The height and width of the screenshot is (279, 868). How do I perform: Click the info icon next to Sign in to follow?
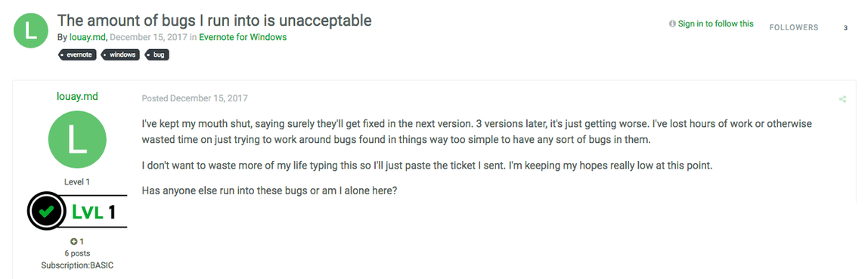click(x=672, y=23)
